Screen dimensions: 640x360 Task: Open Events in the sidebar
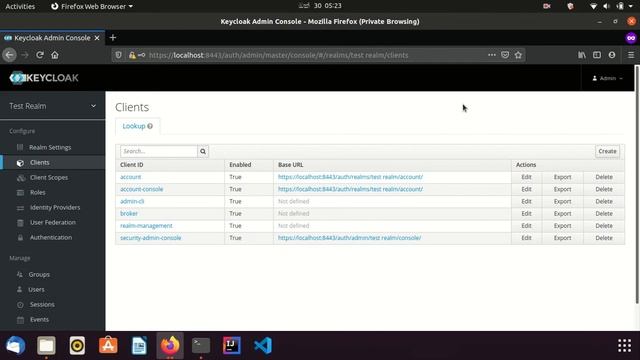39,320
